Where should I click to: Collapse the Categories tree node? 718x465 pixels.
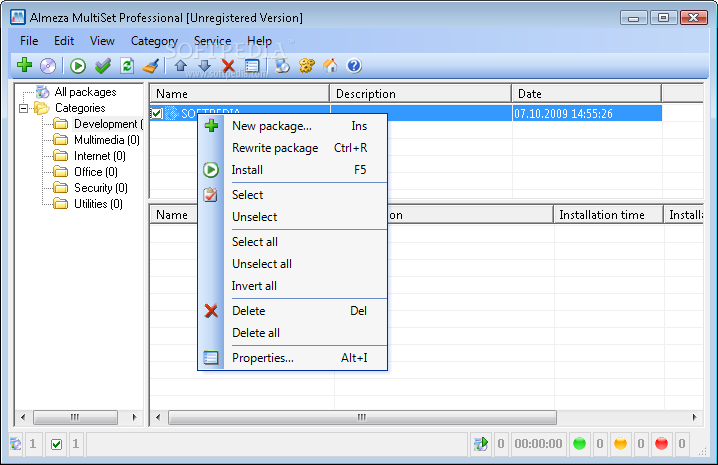pyautogui.click(x=23, y=108)
